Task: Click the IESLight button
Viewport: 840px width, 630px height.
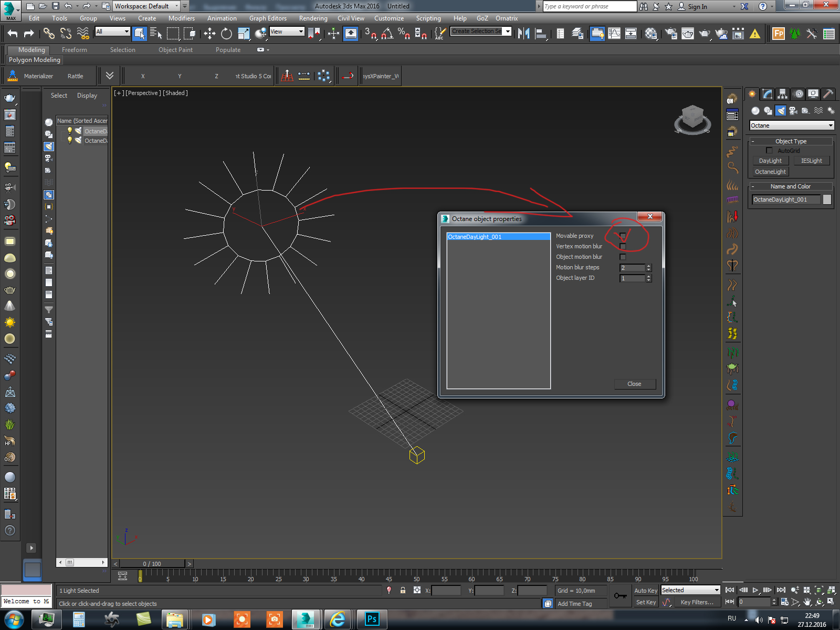Action: click(812, 161)
